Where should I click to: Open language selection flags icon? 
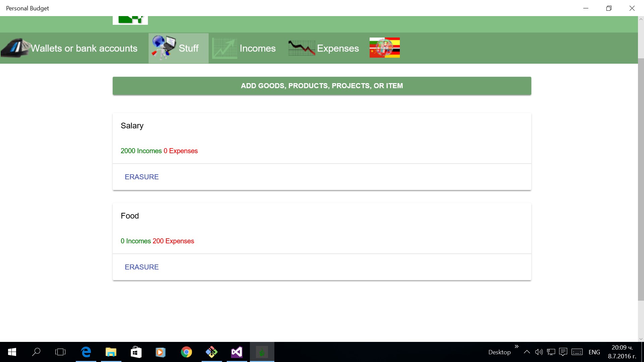click(x=384, y=48)
